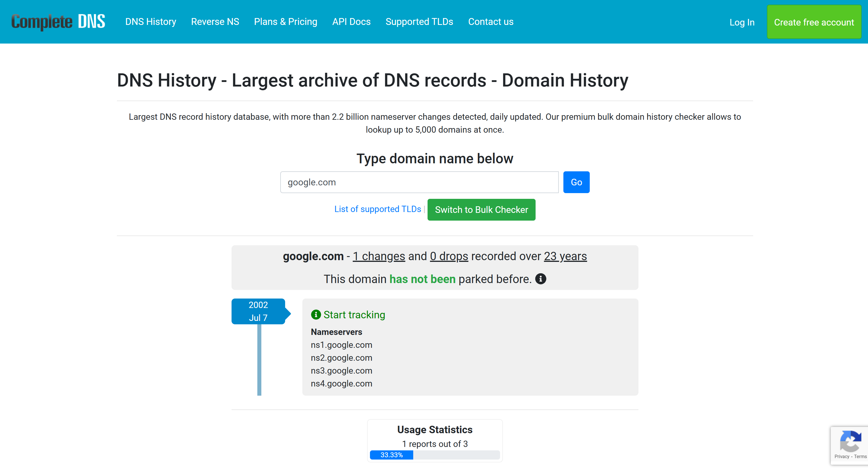This screenshot has height=469, width=868.
Task: Open Reverse NS page
Action: (x=215, y=21)
